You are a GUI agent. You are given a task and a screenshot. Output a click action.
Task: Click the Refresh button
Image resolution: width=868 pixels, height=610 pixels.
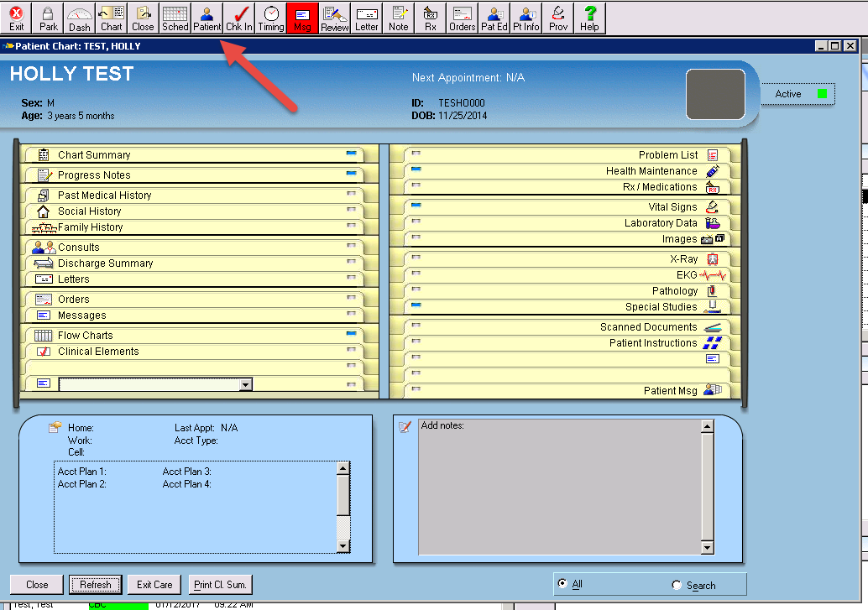click(x=95, y=585)
